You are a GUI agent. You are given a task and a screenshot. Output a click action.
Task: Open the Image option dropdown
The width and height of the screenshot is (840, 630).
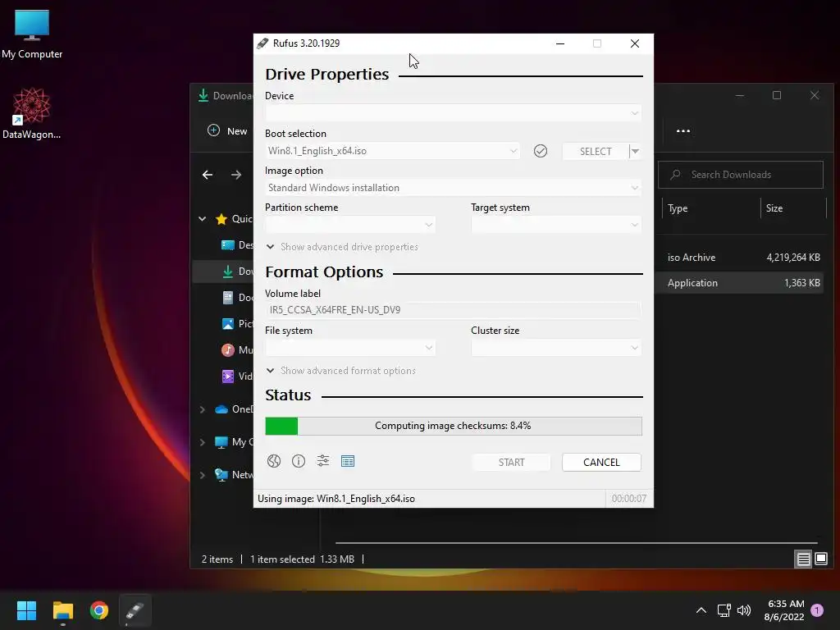tap(453, 188)
